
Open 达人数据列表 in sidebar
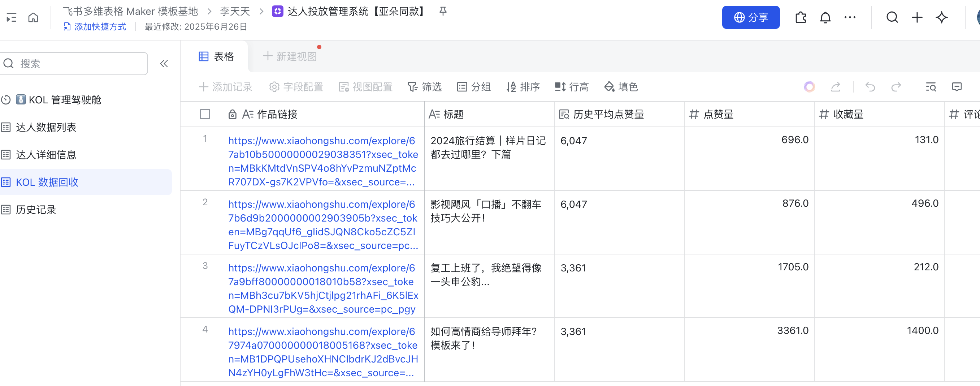[45, 127]
